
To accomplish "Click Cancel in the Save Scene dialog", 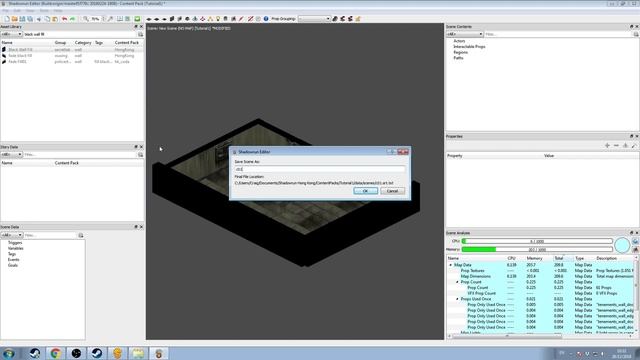I will pyautogui.click(x=392, y=191).
